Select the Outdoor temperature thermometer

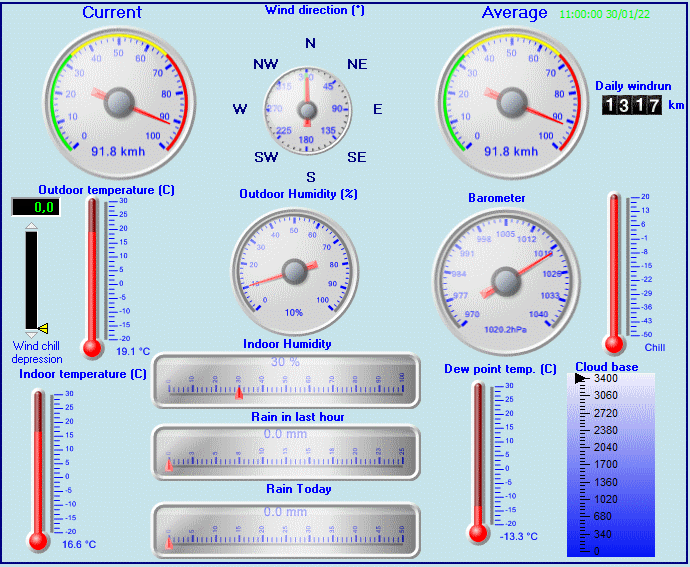point(93,275)
